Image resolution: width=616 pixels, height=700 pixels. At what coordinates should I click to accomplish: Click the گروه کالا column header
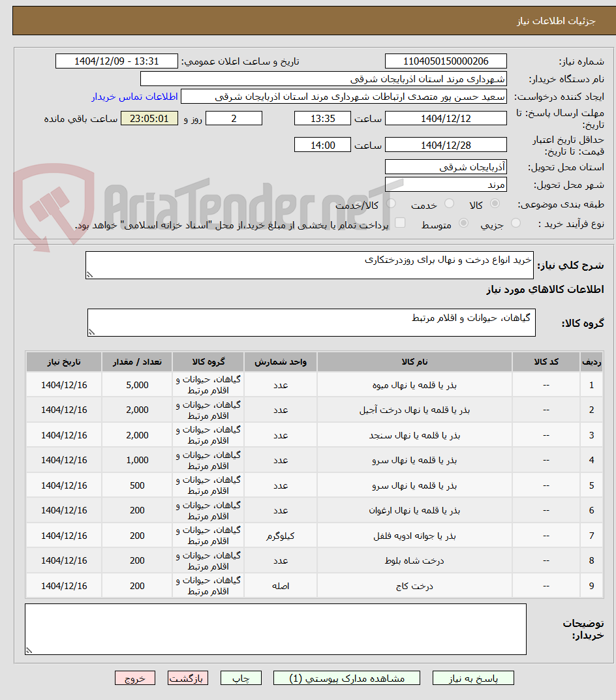(x=208, y=361)
